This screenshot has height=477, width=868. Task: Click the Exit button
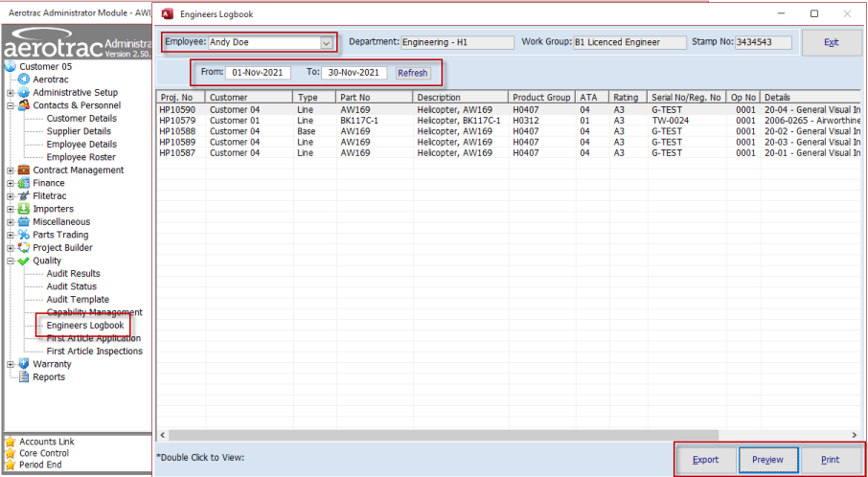[832, 42]
